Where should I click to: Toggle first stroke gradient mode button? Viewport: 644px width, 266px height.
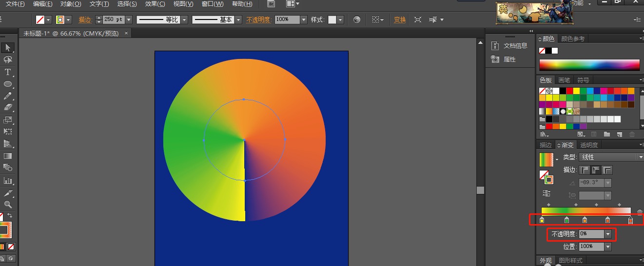pos(584,170)
